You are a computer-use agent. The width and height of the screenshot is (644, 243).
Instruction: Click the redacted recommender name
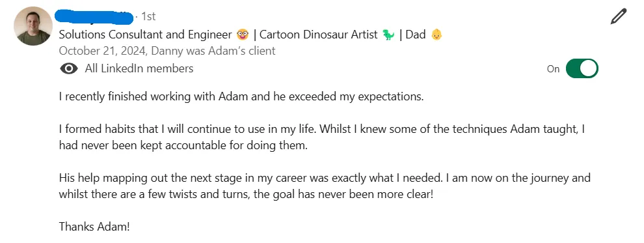pos(94,16)
